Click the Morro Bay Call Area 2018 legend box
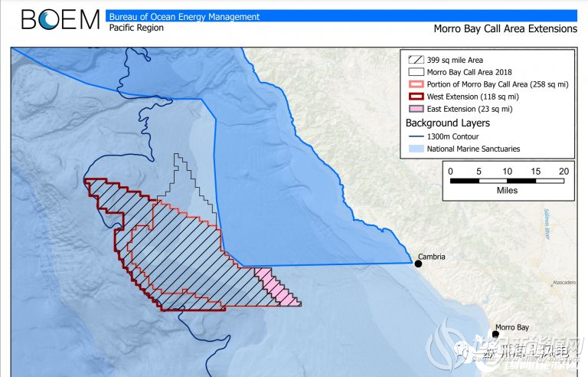 (414, 72)
